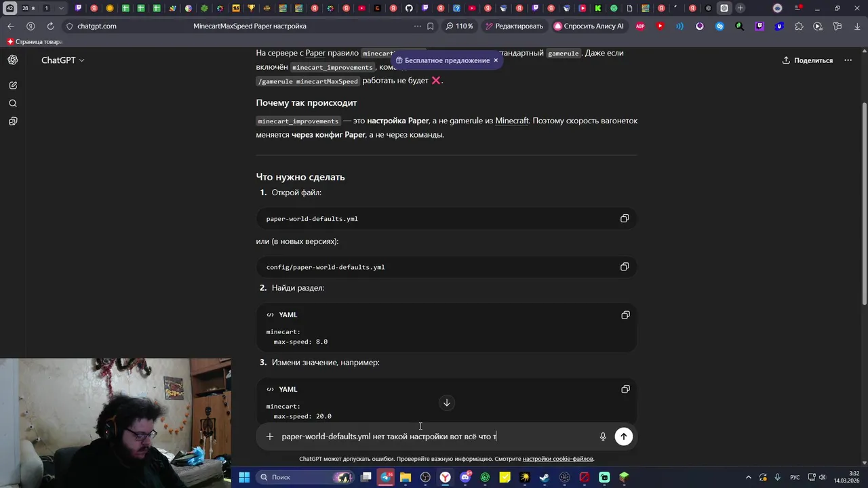Copy config/paper-world-defaults.yml code block

(x=625, y=266)
